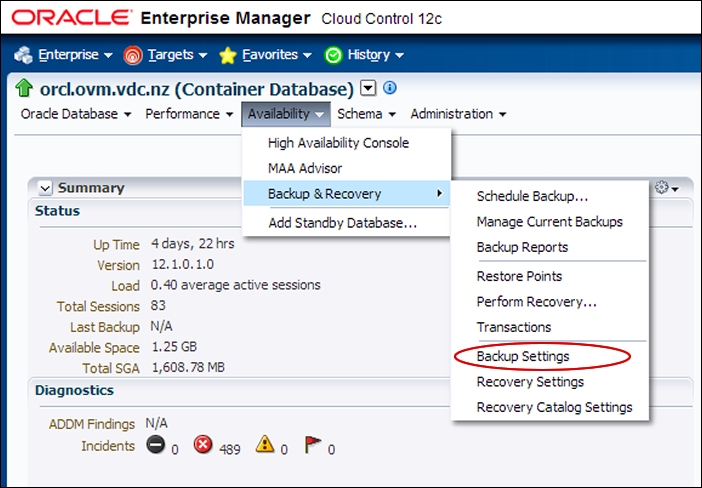The width and height of the screenshot is (702, 488).
Task: Click the History green check icon
Action: coord(333,56)
